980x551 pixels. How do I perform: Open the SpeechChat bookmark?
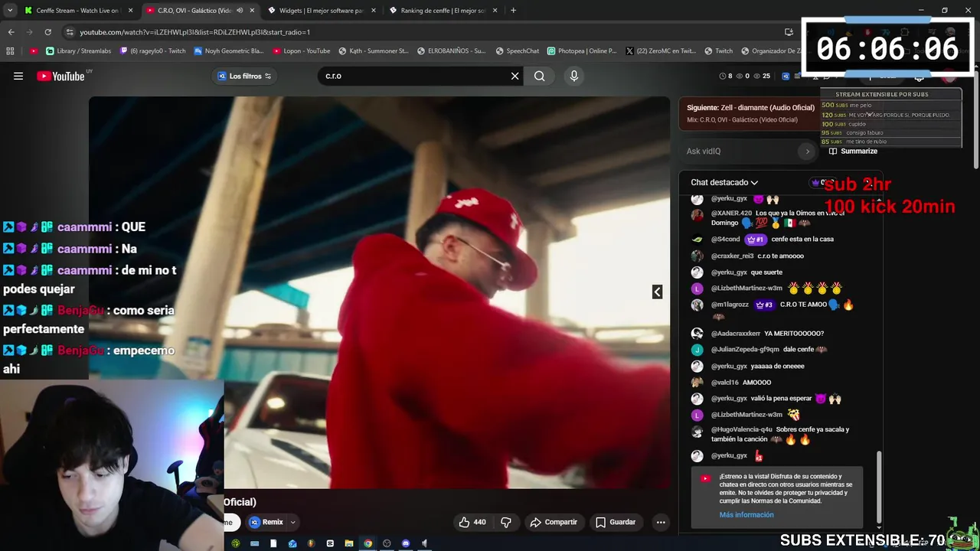(x=517, y=51)
